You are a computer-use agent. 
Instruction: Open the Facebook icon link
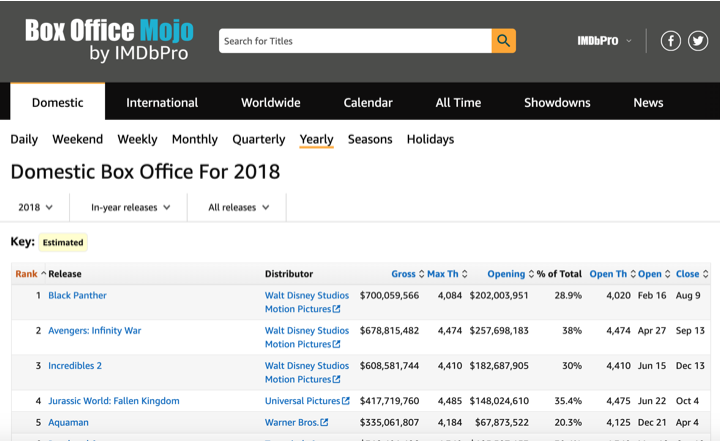pyautogui.click(x=670, y=41)
